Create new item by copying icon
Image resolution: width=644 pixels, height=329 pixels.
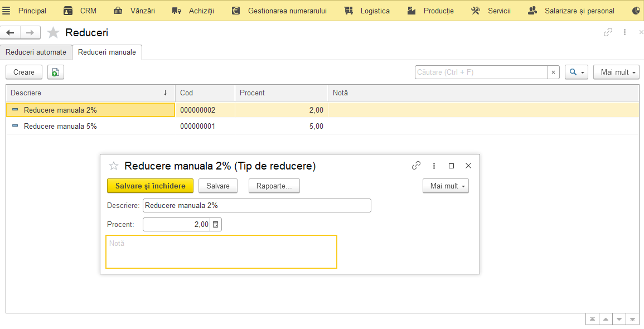pos(55,72)
